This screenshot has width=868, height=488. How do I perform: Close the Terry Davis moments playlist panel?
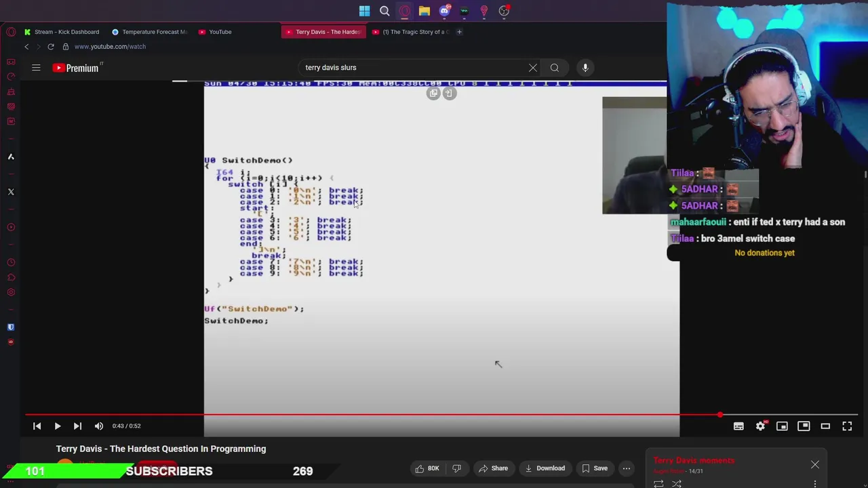815,465
